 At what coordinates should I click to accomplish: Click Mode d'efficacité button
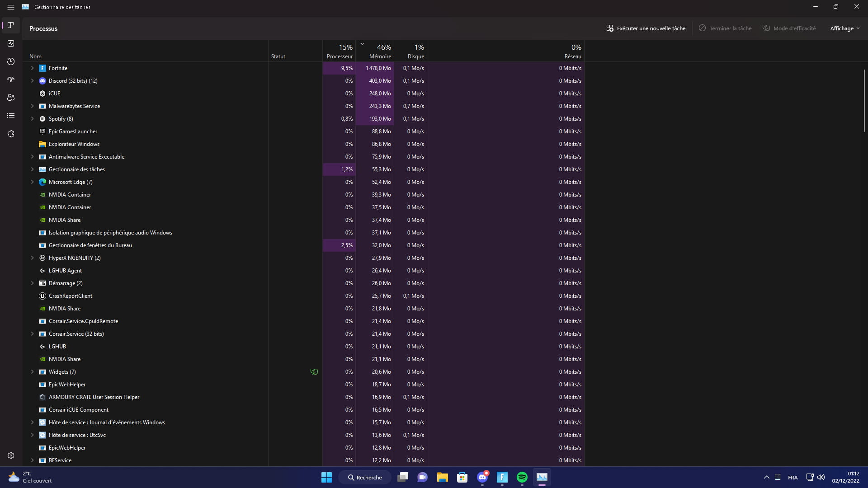click(x=789, y=28)
